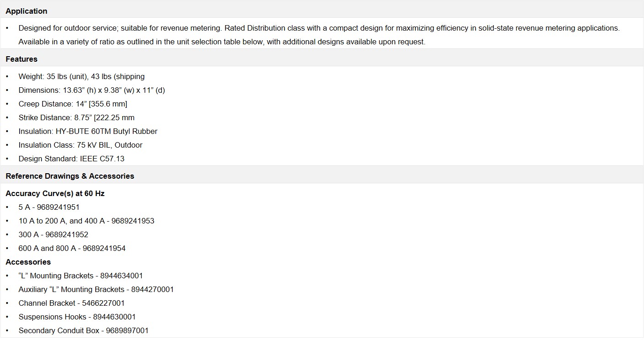
Task: Click Insulation HY-BUTE 60TM Butyl Rubber text
Action: click(88, 131)
